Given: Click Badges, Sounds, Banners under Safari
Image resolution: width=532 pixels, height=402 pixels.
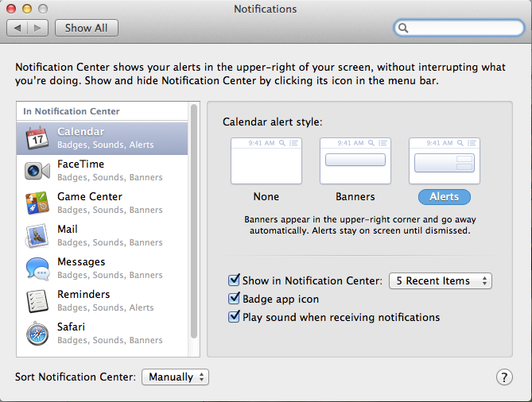Looking at the screenshot, I should tap(110, 340).
